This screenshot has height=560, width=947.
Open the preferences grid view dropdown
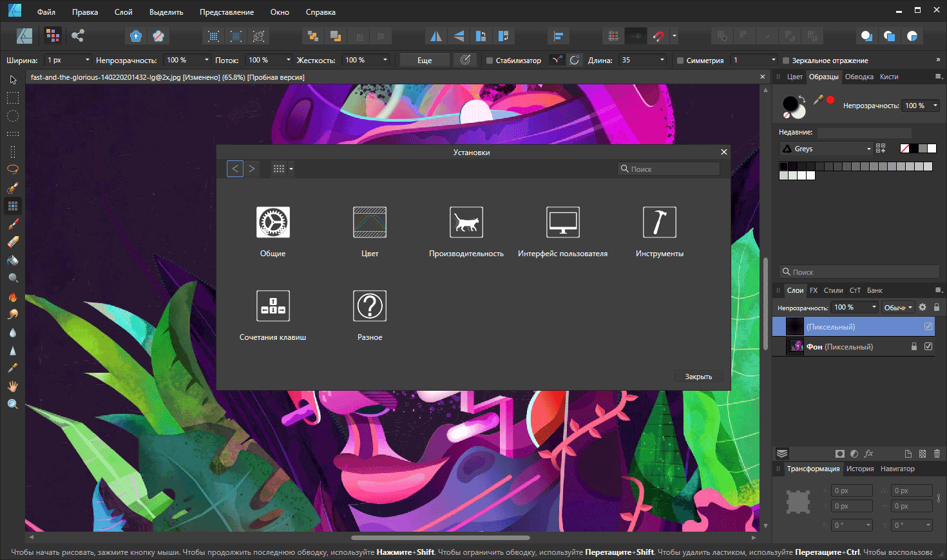(x=283, y=169)
